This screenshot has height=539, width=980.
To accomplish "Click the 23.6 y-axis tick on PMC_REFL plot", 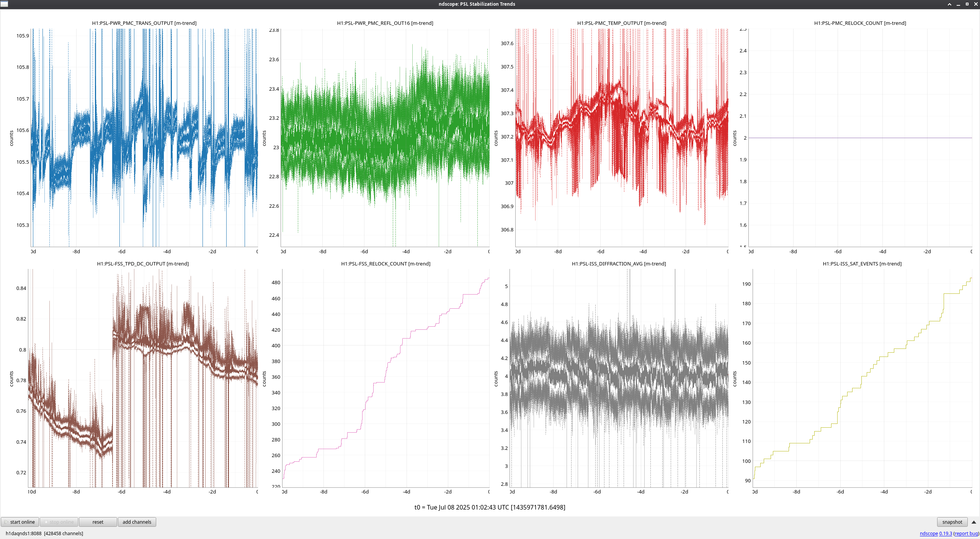I will 274,59.
